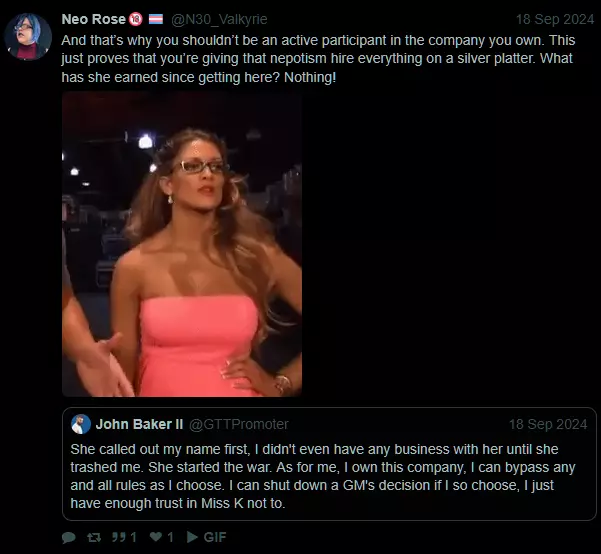The image size is (601, 554).
Task: Like the post with the heart icon
Action: click(x=157, y=537)
